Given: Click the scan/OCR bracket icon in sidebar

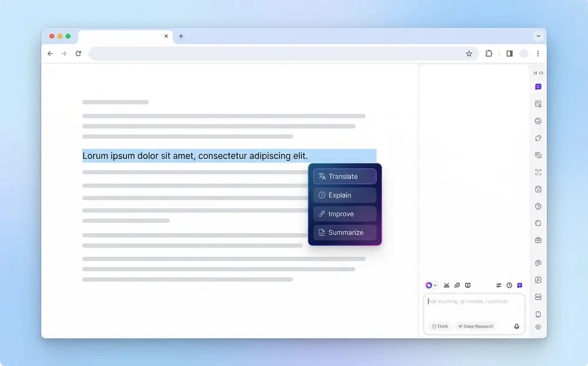Looking at the screenshot, I should point(538,172).
